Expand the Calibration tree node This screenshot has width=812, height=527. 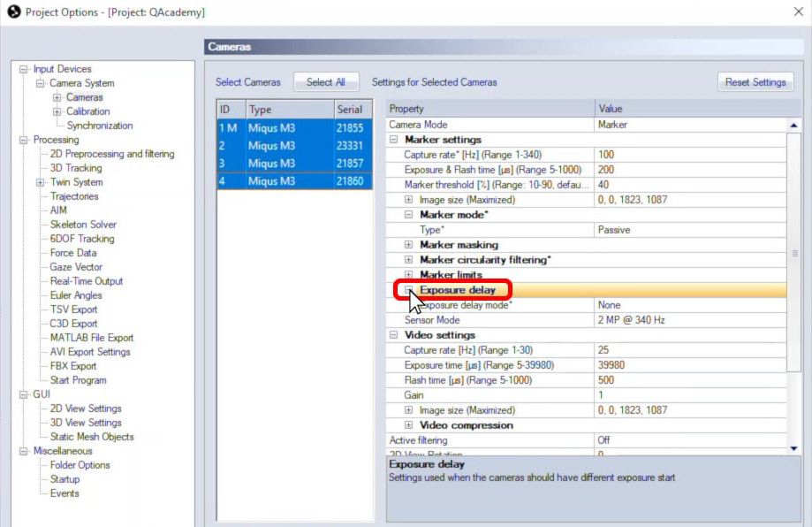point(57,111)
